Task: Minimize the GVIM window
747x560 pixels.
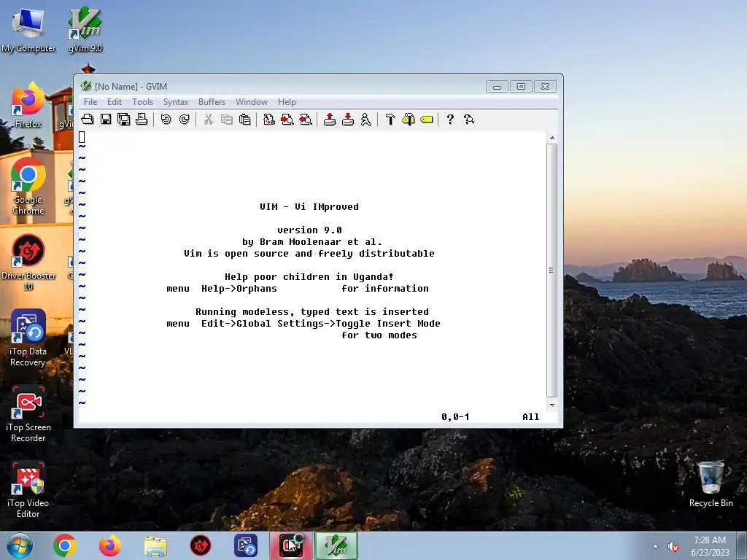Action: click(x=497, y=87)
